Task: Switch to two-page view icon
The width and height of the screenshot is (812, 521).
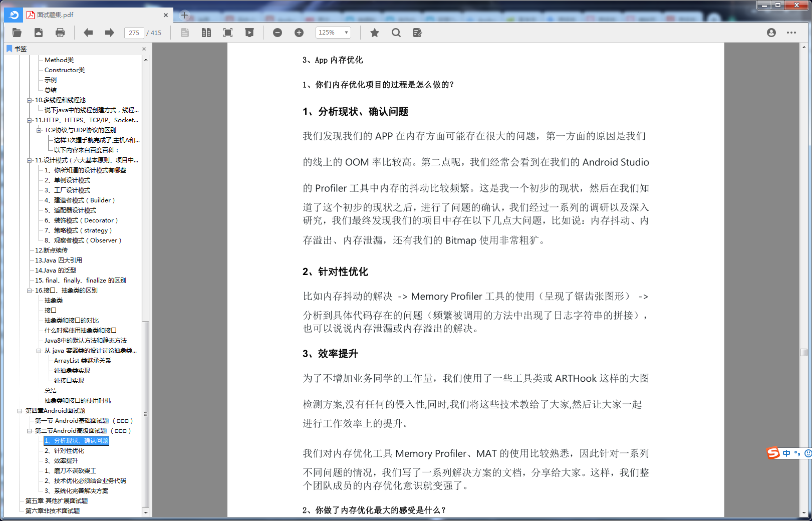Action: coord(206,33)
